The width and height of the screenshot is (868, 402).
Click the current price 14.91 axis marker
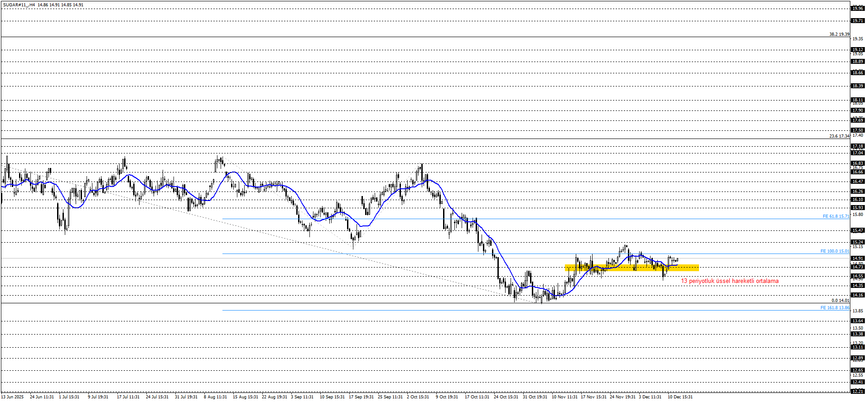tap(858, 258)
